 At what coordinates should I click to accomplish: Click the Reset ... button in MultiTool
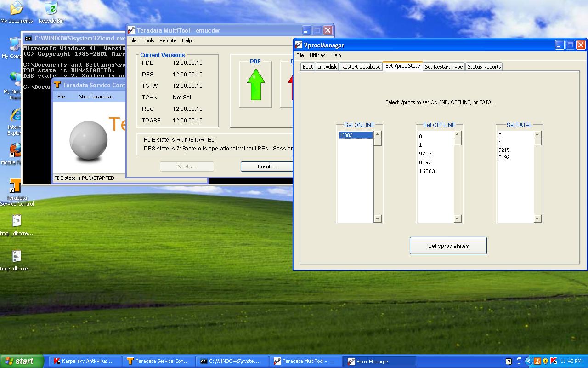[x=267, y=167]
